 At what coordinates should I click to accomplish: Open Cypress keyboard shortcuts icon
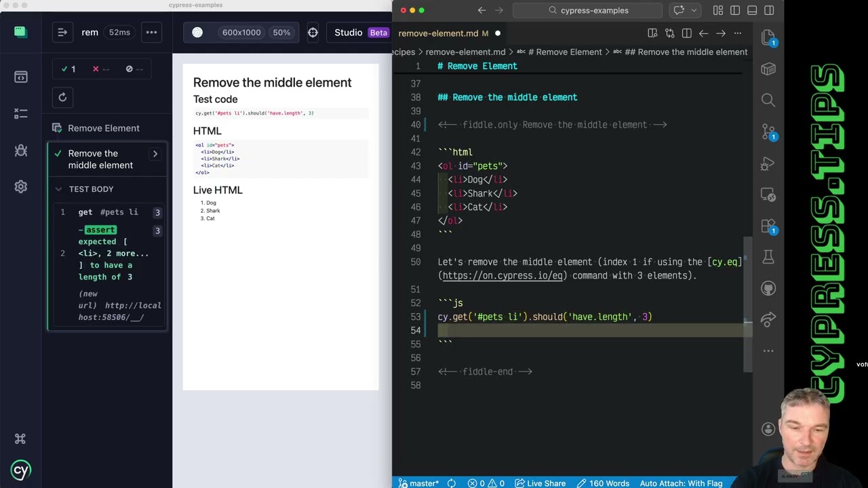[x=20, y=439]
